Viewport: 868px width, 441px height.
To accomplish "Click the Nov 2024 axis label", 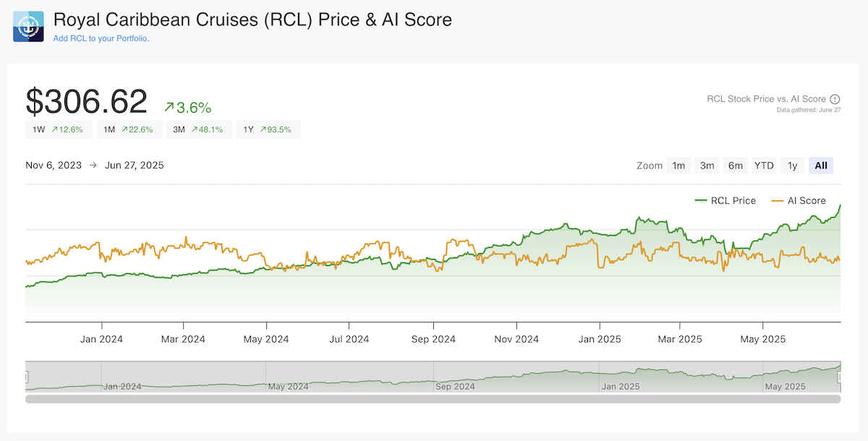I will pos(516,338).
